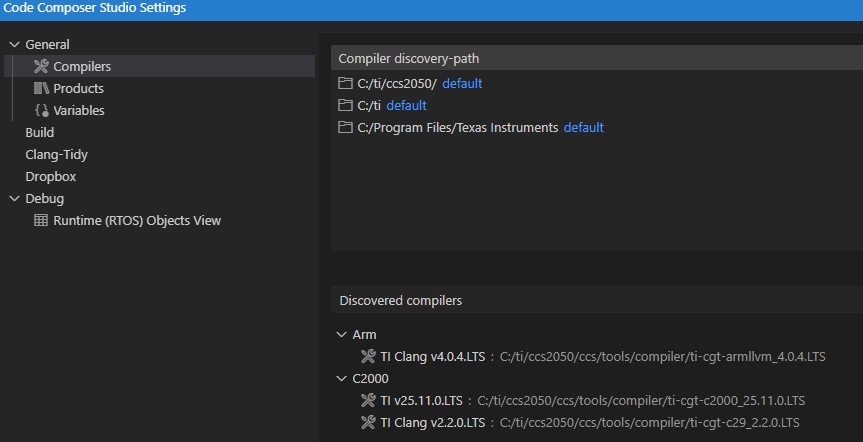863x442 pixels.
Task: Select C:/Program Files/Texas Instruments path
Action: [458, 128]
